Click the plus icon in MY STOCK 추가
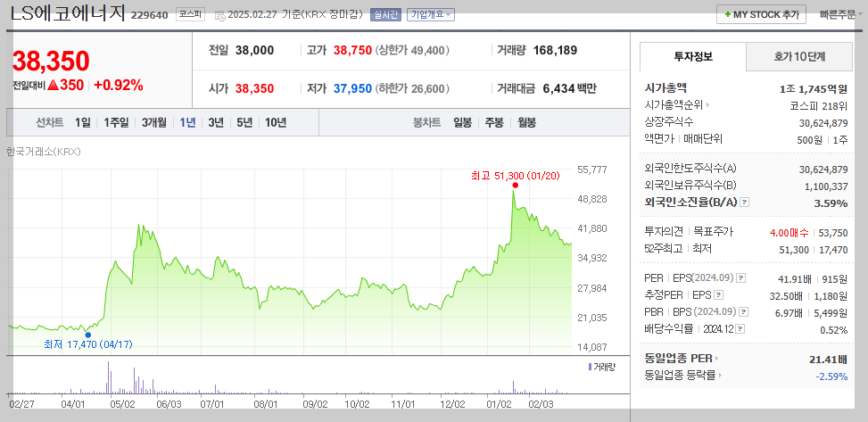This screenshot has height=422, width=868. click(727, 15)
